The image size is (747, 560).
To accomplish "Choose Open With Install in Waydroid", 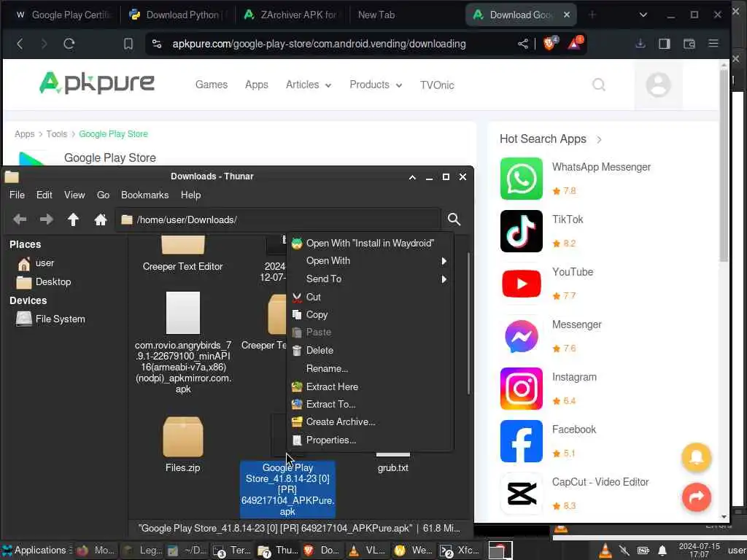I will tap(370, 244).
